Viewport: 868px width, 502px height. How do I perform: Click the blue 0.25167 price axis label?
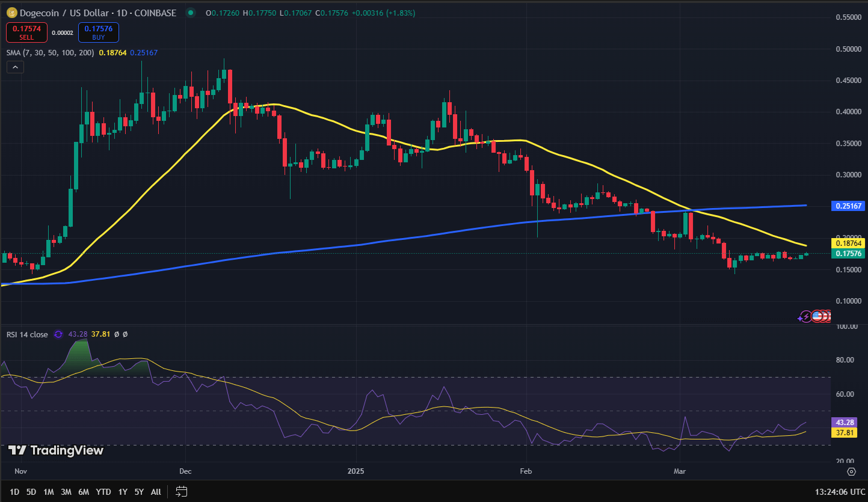pyautogui.click(x=848, y=206)
